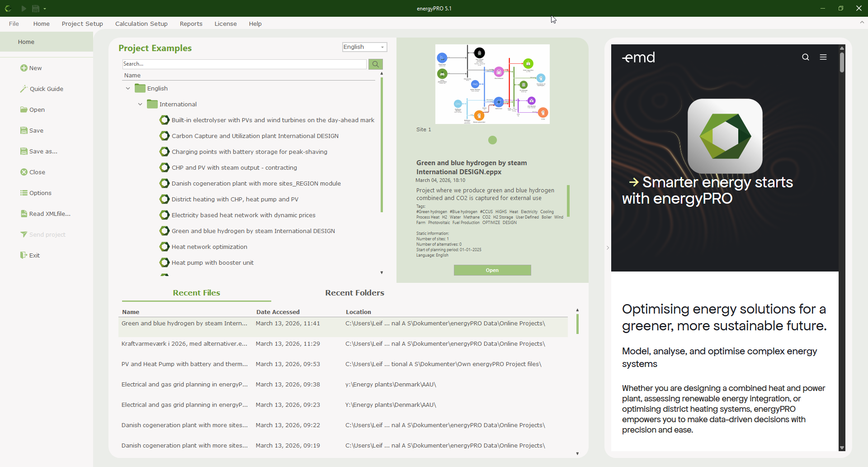Screen dimensions: 868x467
Task: Click the quick save disk icon in title bar
Action: pyautogui.click(x=36, y=8)
